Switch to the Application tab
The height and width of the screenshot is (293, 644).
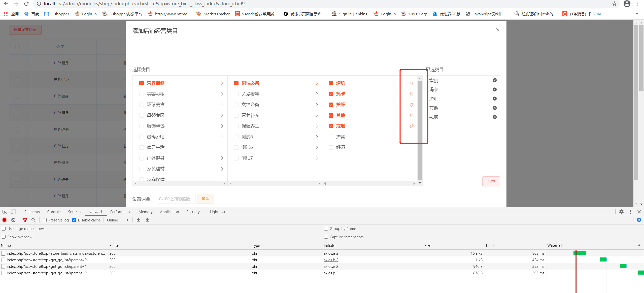point(169,212)
